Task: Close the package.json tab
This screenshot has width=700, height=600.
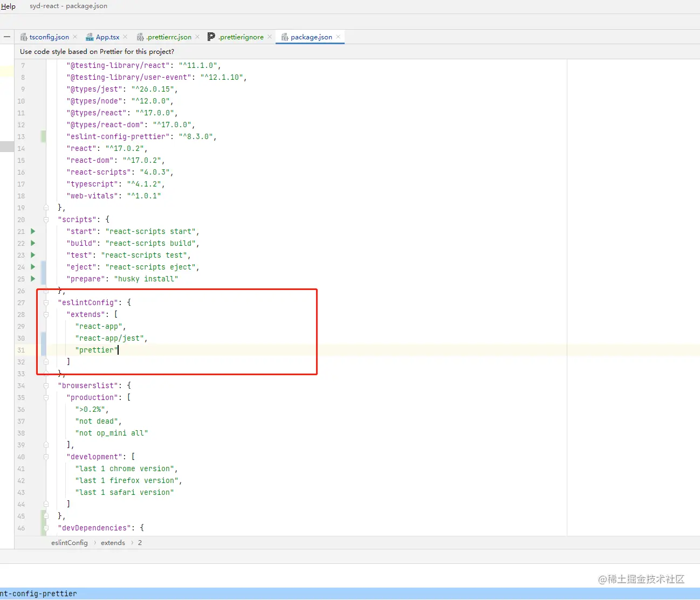Action: (338, 37)
